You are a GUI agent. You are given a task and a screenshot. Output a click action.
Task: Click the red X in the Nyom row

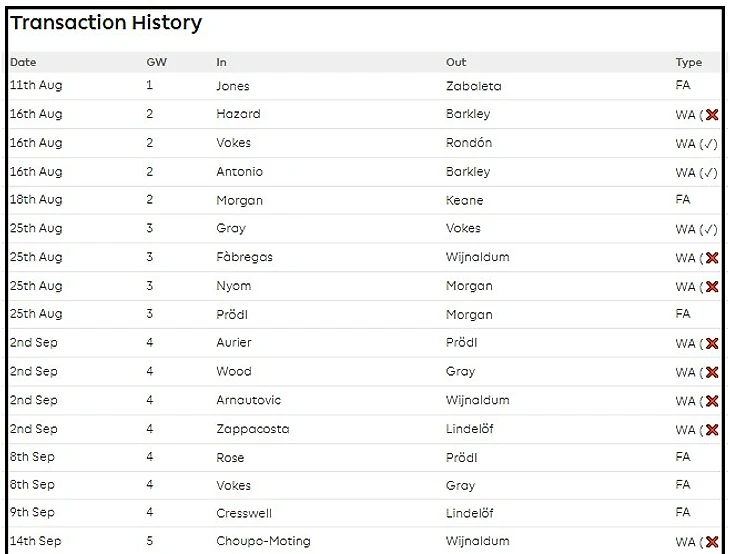click(712, 287)
